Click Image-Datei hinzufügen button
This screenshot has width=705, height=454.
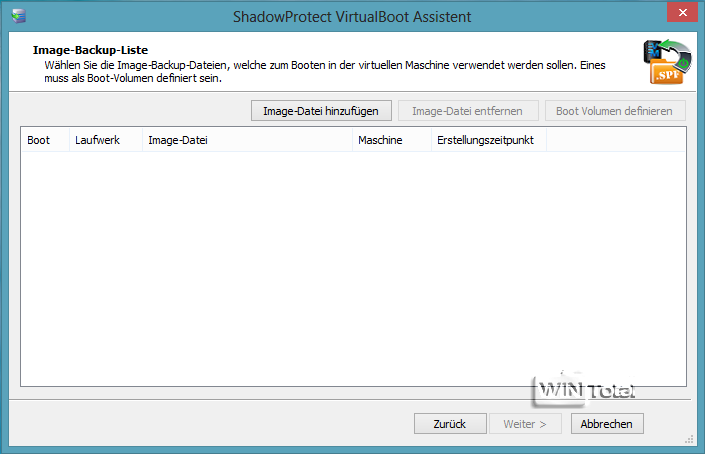[x=321, y=111]
